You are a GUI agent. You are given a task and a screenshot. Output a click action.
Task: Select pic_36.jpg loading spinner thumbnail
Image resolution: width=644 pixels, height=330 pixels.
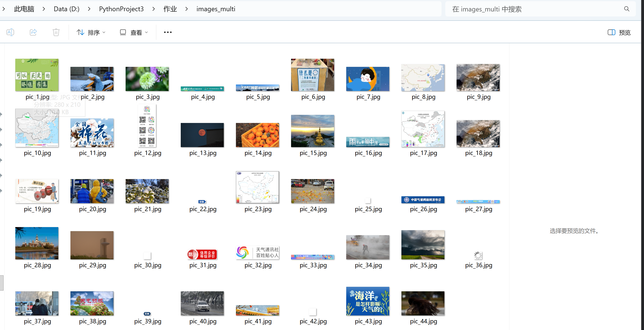(x=478, y=255)
